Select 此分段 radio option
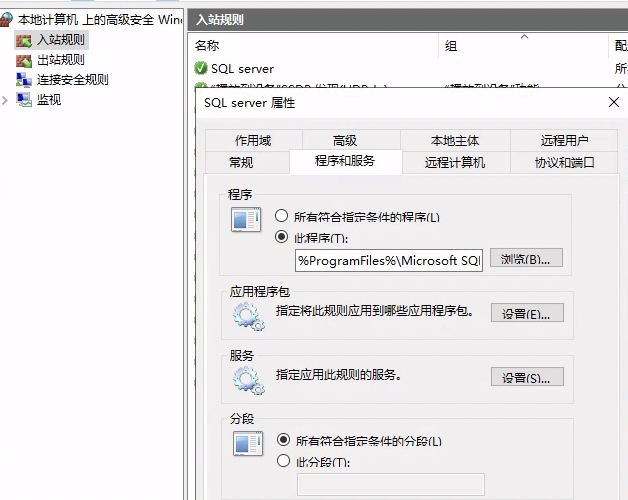628x500 pixels. click(x=283, y=461)
